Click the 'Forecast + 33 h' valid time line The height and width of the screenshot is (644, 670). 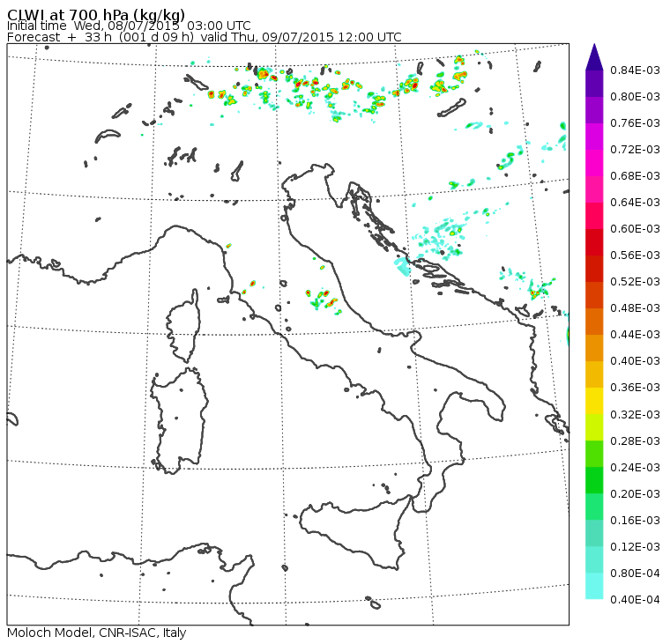[205, 37]
